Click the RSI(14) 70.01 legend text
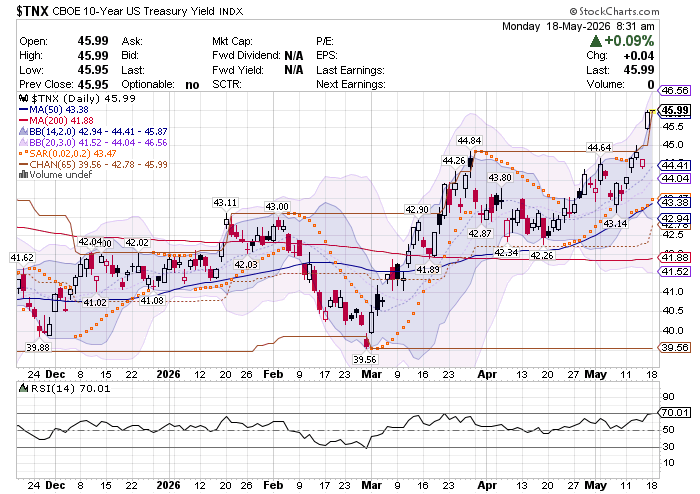Image resolution: width=700 pixels, height=494 pixels. point(70,389)
